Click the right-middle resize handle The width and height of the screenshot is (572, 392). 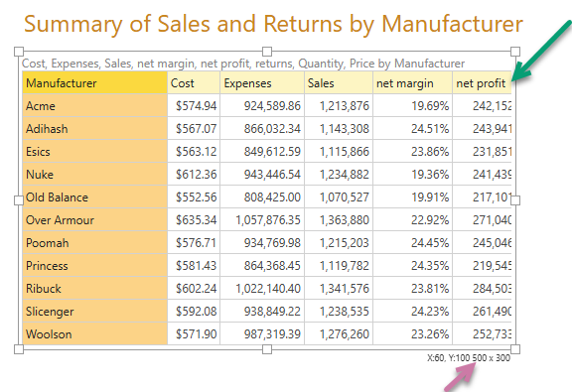[x=515, y=200]
